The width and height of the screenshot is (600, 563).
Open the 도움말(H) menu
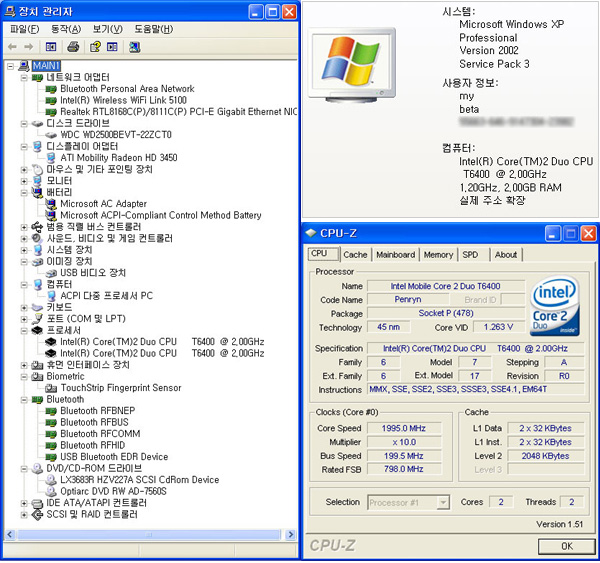click(x=153, y=29)
